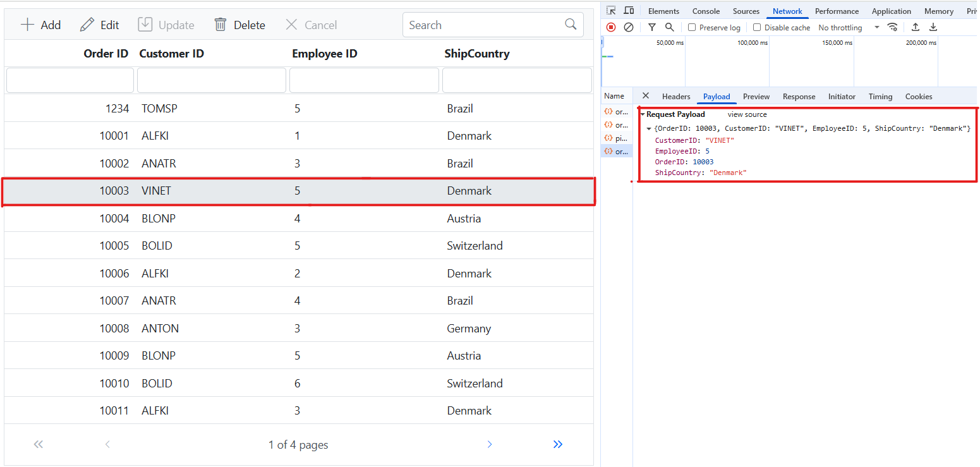Screen dimensions: 980x467
Task: Switch to the Console tab
Action: pos(706,11)
